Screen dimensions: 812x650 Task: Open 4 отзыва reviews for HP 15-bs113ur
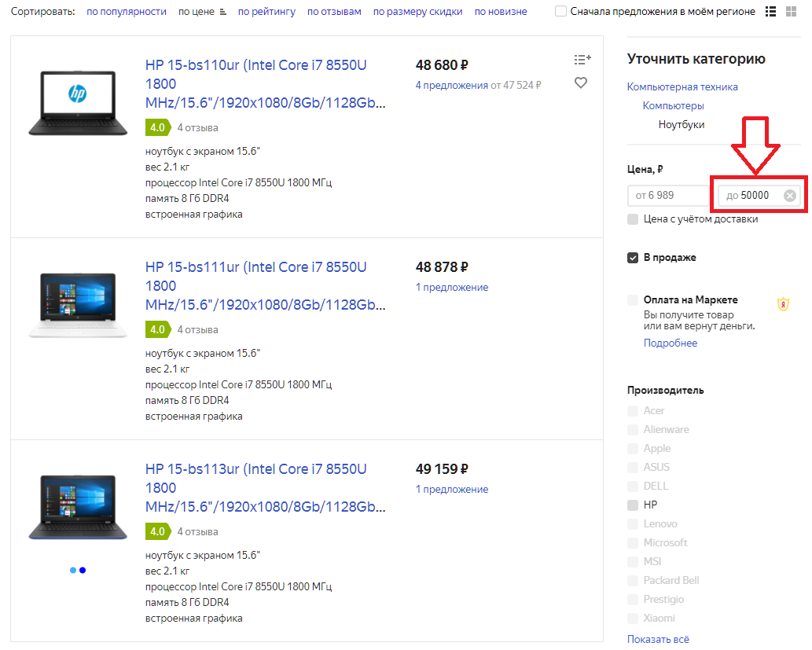click(x=198, y=531)
